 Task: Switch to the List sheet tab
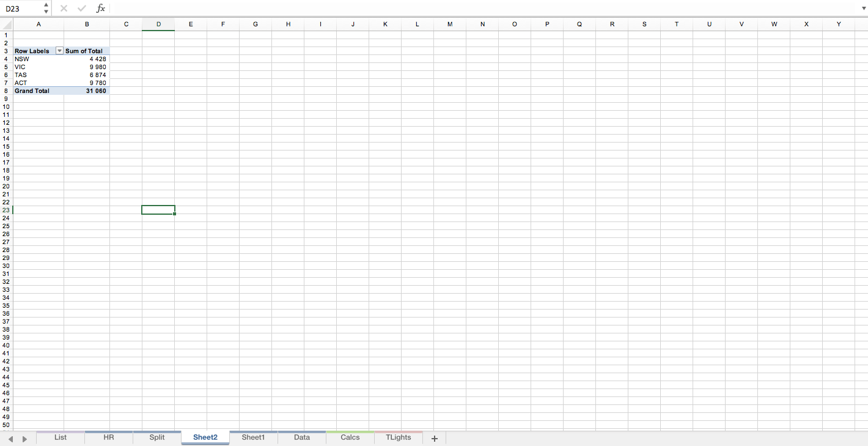[61, 437]
